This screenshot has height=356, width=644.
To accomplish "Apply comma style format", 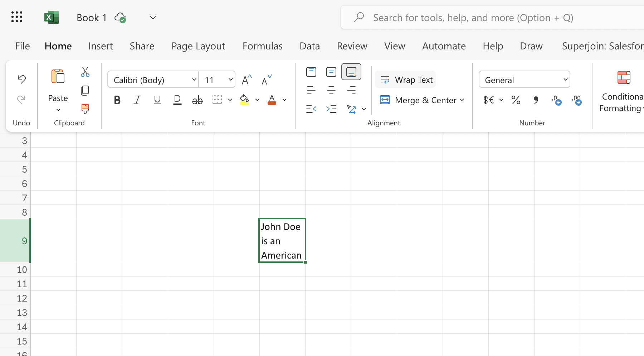I will [536, 100].
